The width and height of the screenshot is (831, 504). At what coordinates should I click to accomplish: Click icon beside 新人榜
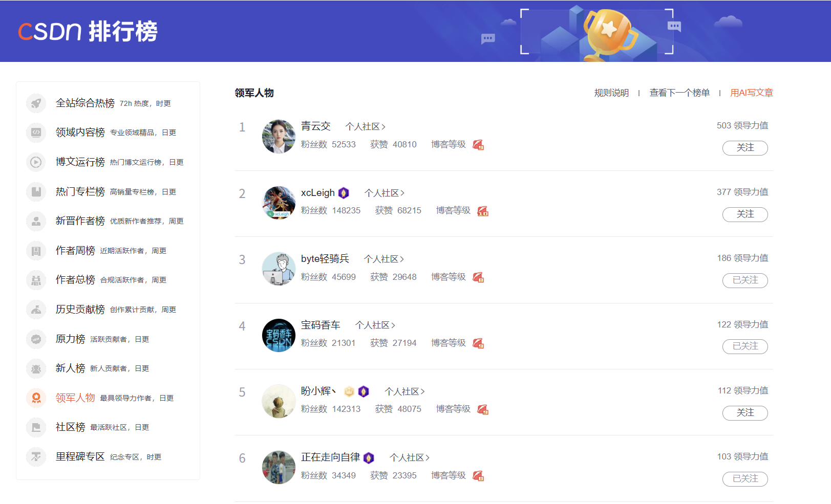(x=36, y=368)
